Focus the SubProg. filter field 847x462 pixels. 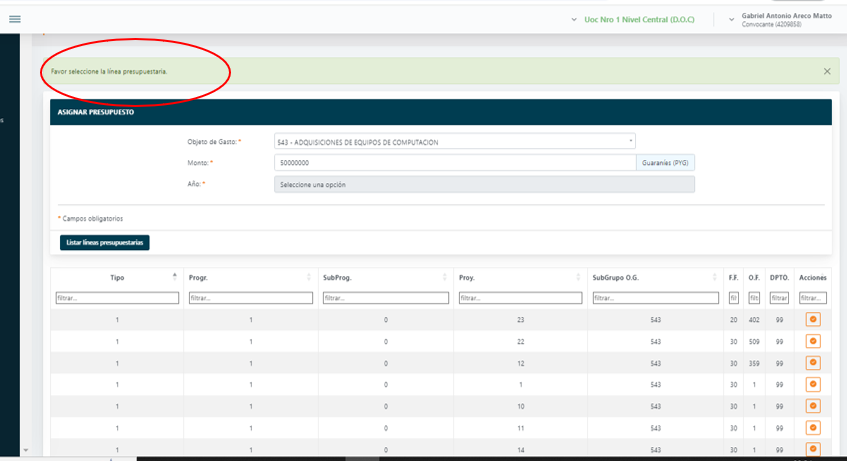[386, 298]
